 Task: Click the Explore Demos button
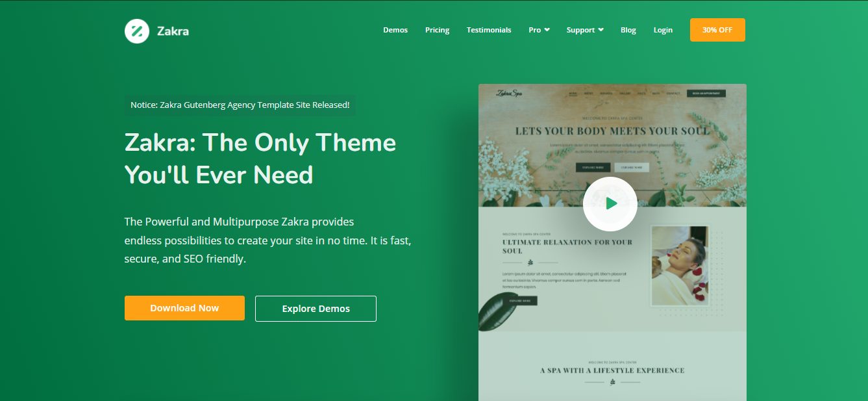tap(316, 309)
